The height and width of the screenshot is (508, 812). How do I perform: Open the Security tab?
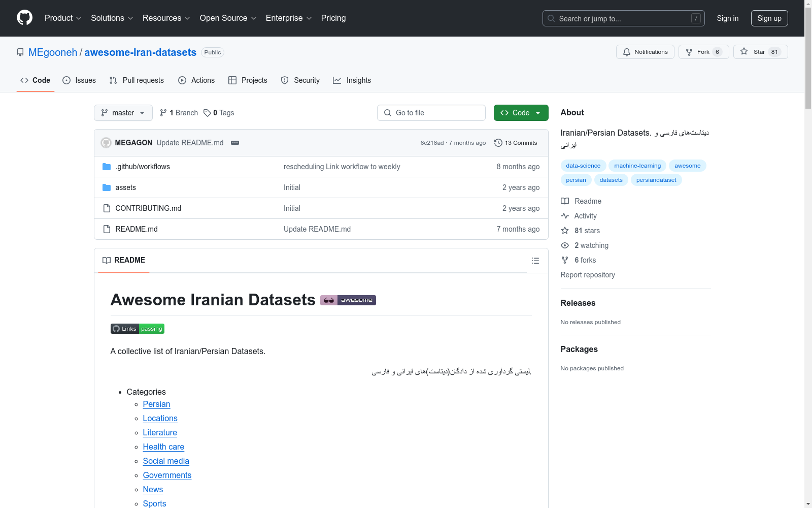tap(300, 80)
